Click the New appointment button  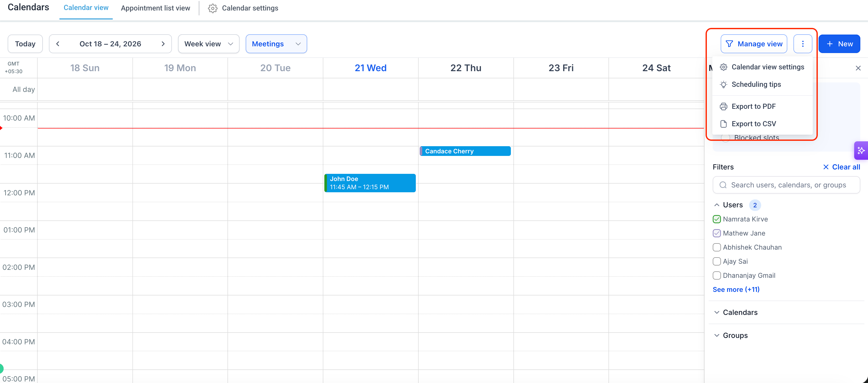pyautogui.click(x=839, y=44)
